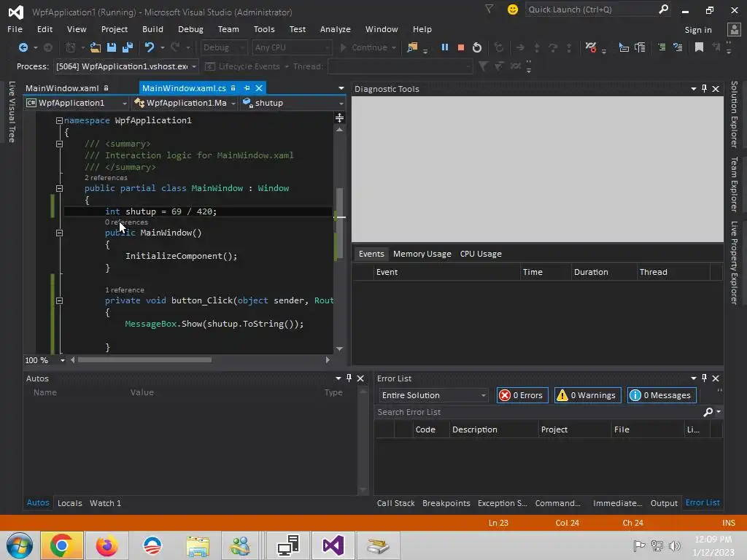The width and height of the screenshot is (747, 560).
Task: Show the Call Stack tab
Action: [395, 503]
